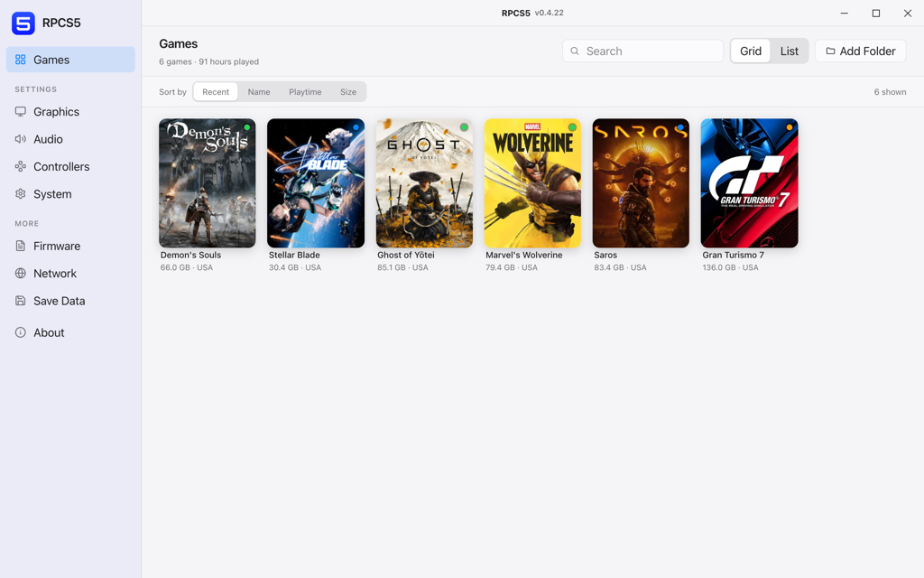Screen dimensions: 924x578
Task: Click the System gear icon
Action: click(x=21, y=194)
